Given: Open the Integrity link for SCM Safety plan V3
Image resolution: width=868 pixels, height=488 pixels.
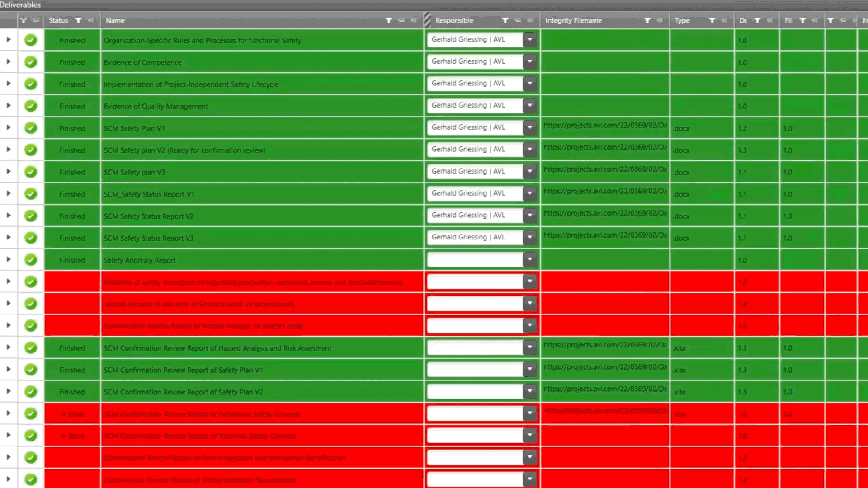Looking at the screenshot, I should point(605,169).
